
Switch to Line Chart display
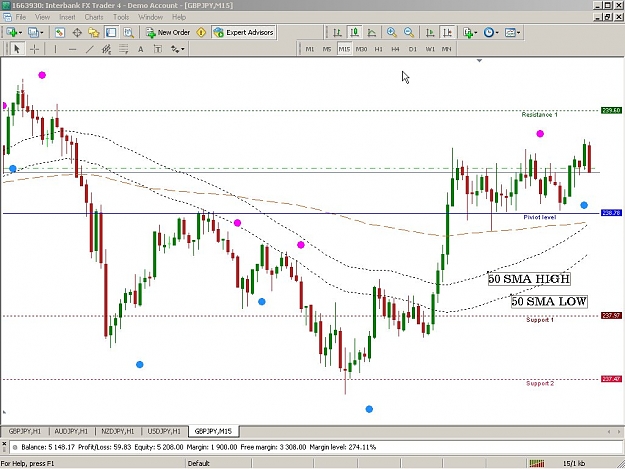371,32
